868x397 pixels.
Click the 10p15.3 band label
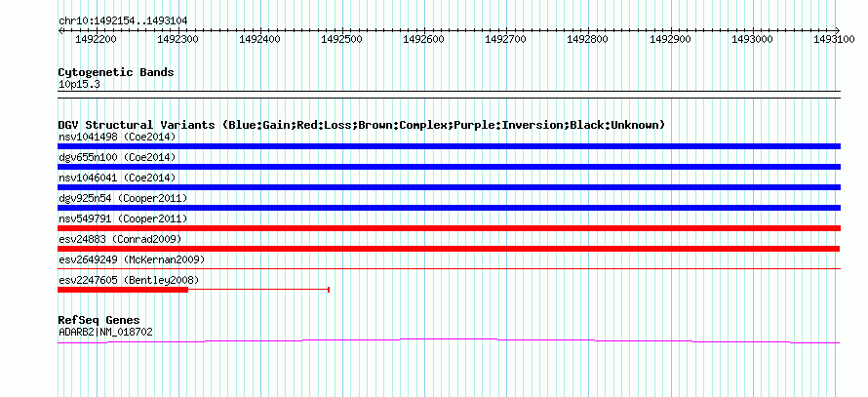79,85
